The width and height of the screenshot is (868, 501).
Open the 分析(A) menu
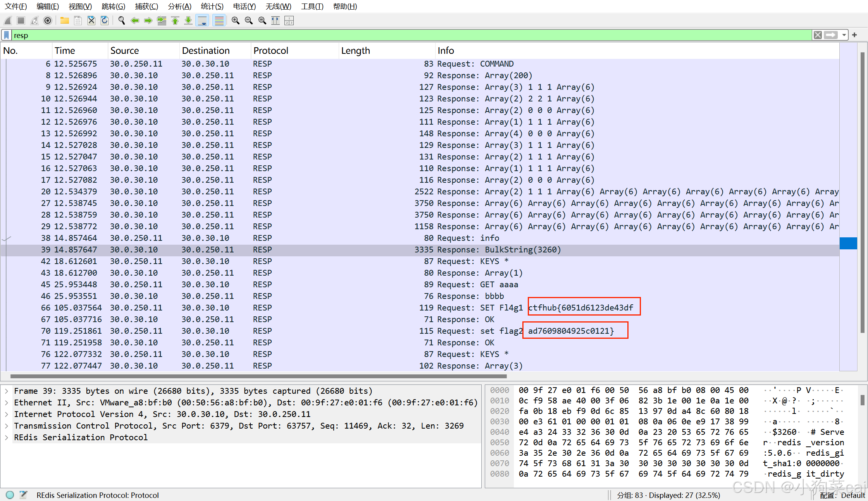coord(179,7)
